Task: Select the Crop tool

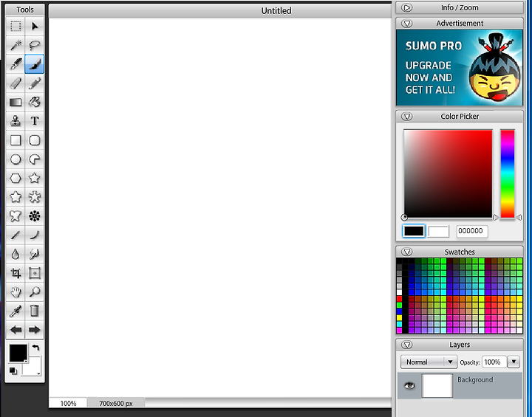Action: 16,273
